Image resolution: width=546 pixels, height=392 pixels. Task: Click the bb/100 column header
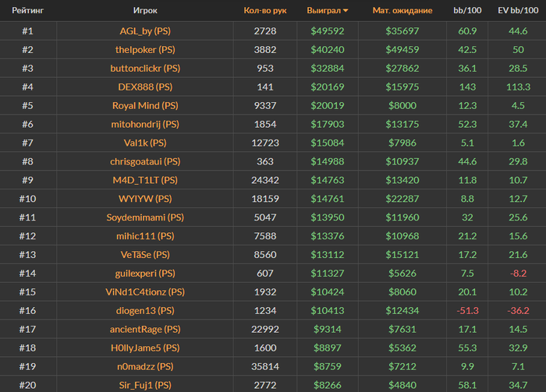point(468,11)
